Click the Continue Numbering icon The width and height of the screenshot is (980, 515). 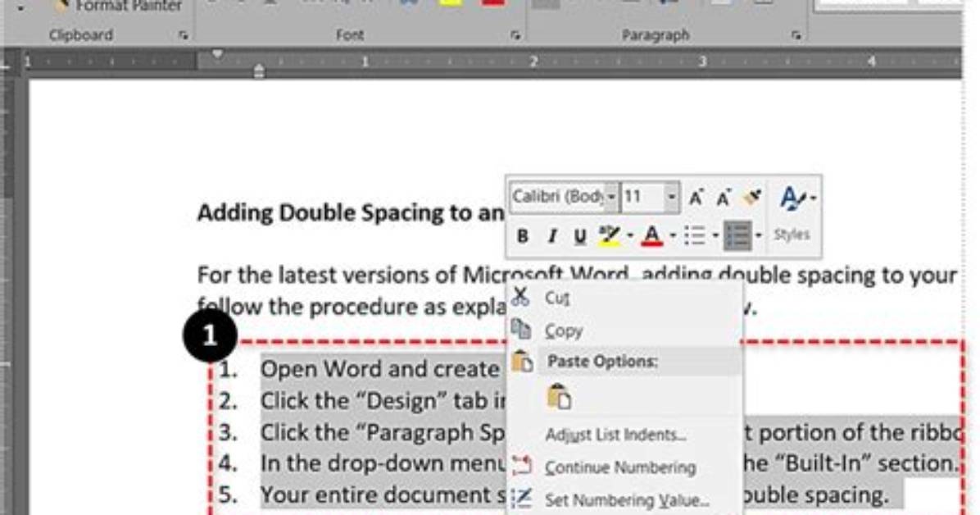(521, 466)
